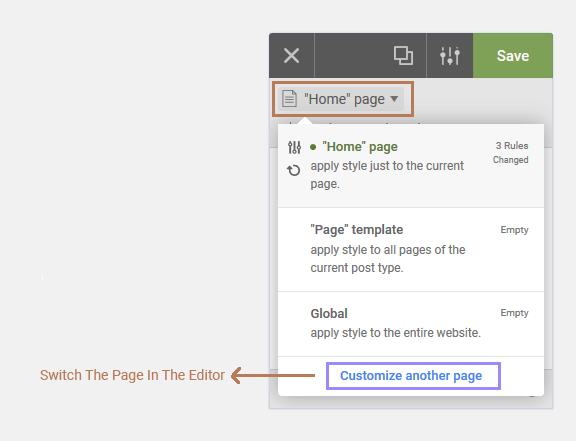Click "apply style to the entire website" description

396,333
